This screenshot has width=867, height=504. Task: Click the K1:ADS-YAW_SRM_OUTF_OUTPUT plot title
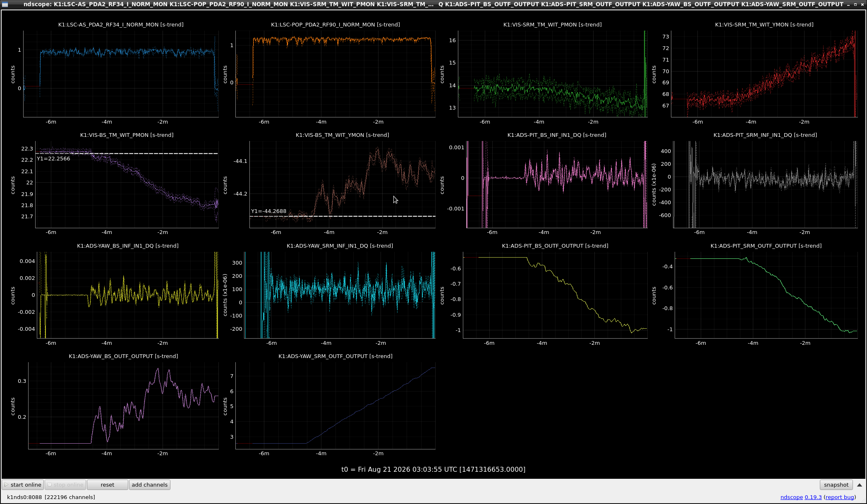(x=335, y=356)
